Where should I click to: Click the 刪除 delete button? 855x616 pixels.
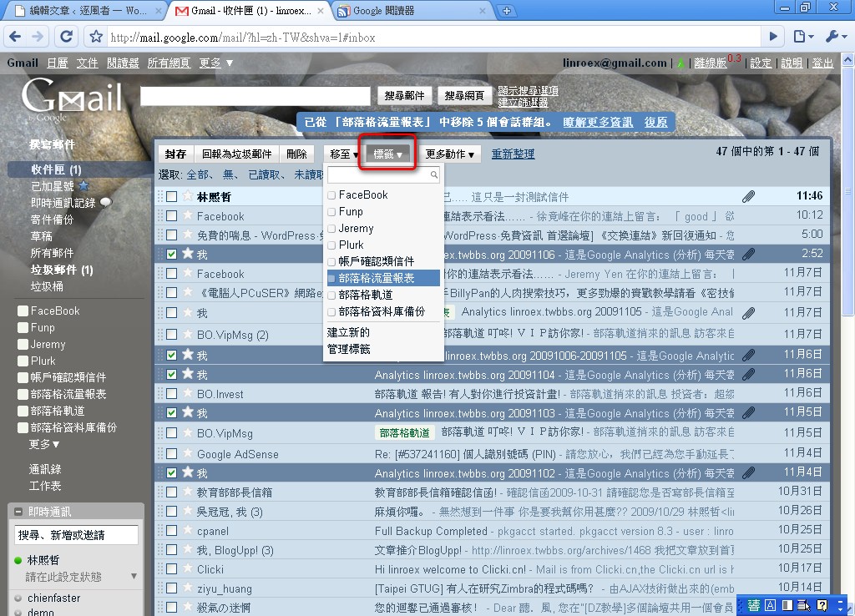[x=296, y=154]
